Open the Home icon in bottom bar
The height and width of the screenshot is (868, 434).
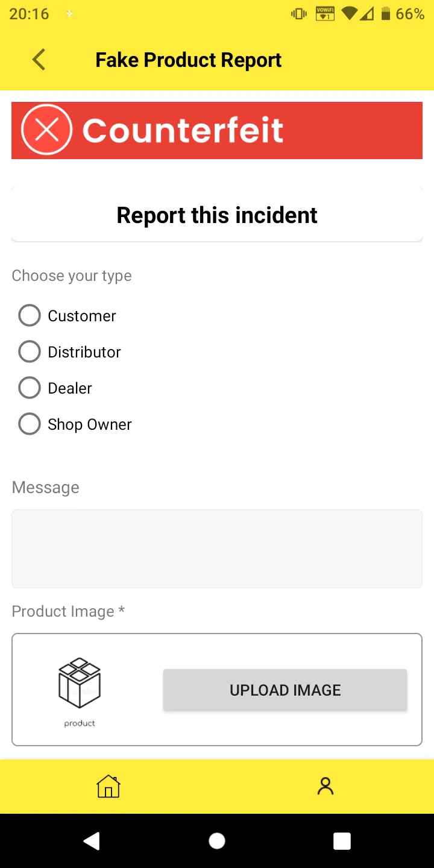pos(108,786)
